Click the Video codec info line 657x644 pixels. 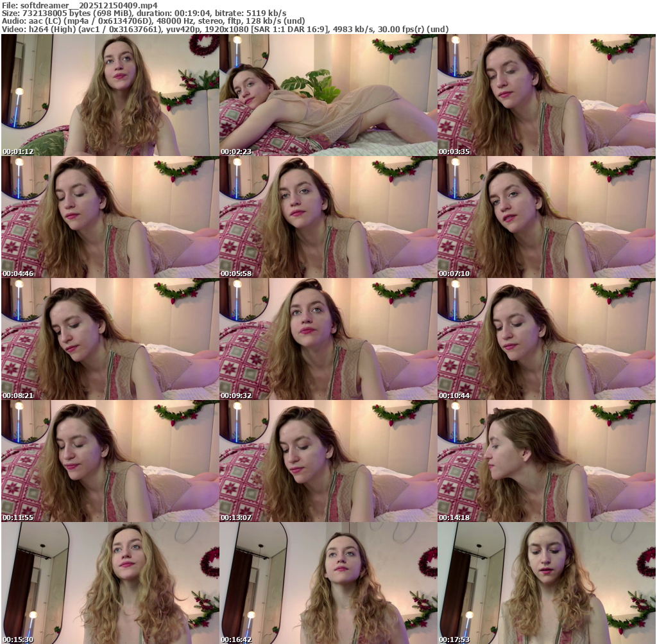[x=225, y=30]
